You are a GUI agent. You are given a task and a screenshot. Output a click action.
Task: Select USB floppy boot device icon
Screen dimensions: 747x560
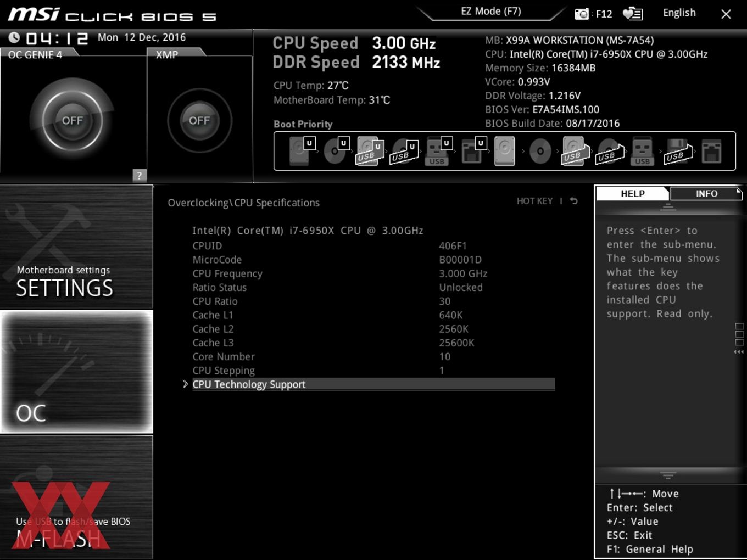click(x=678, y=151)
